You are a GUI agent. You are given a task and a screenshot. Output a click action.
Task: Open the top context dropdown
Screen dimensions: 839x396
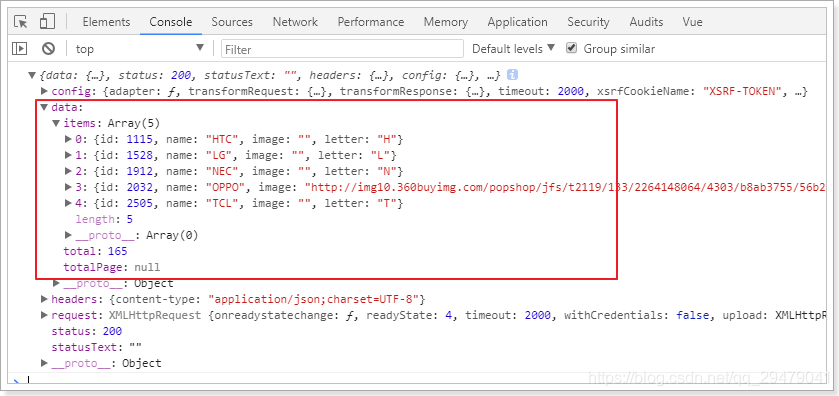click(140, 49)
